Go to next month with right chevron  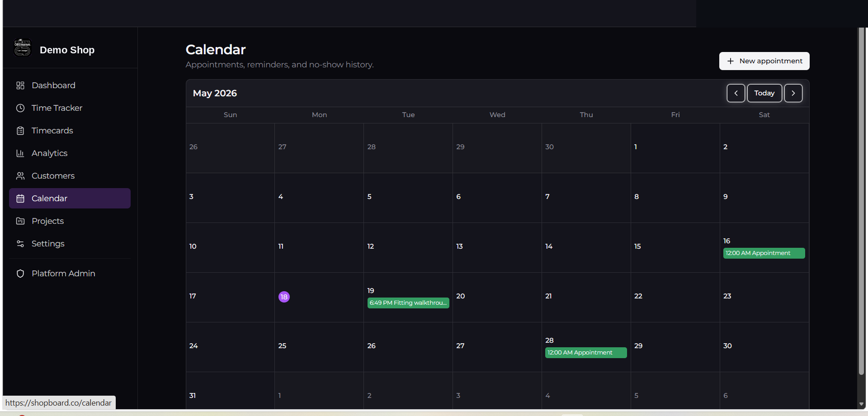click(793, 93)
